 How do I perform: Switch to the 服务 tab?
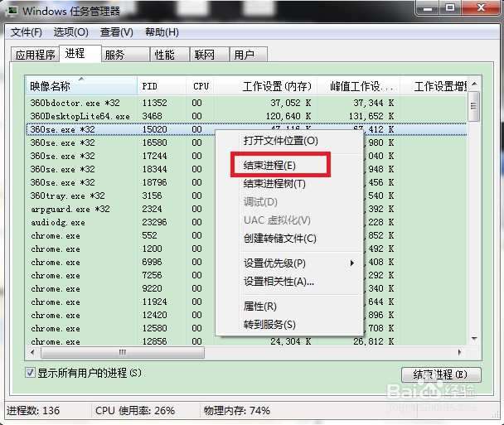coord(125,55)
